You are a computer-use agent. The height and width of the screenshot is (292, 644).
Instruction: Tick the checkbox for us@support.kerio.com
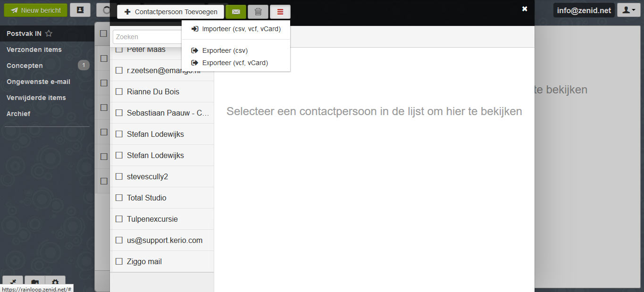point(119,240)
